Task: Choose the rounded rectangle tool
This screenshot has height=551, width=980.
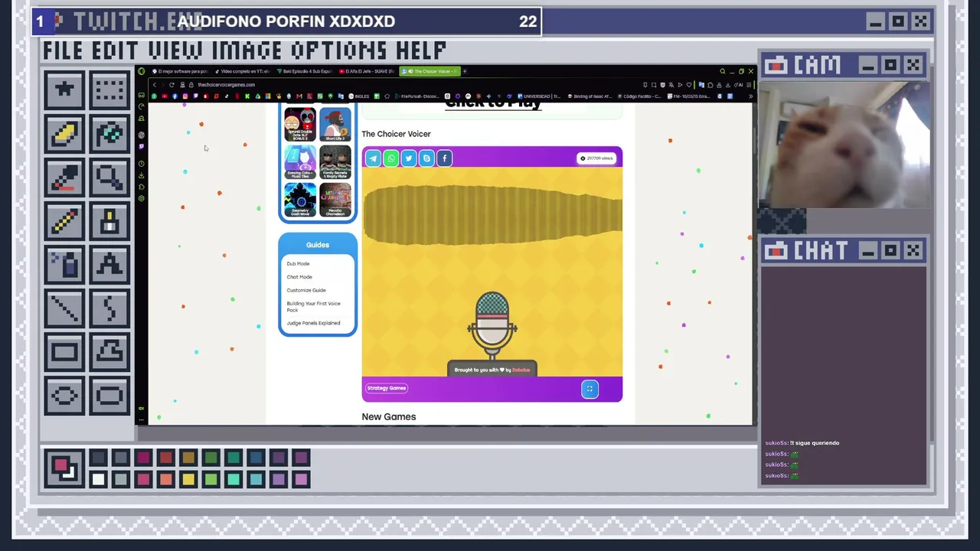Action: point(109,396)
